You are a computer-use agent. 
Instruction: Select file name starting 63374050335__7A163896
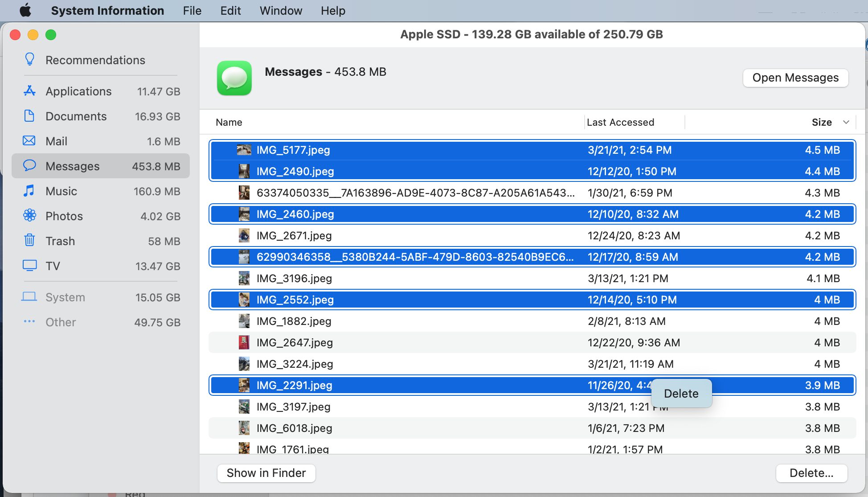[x=415, y=193]
